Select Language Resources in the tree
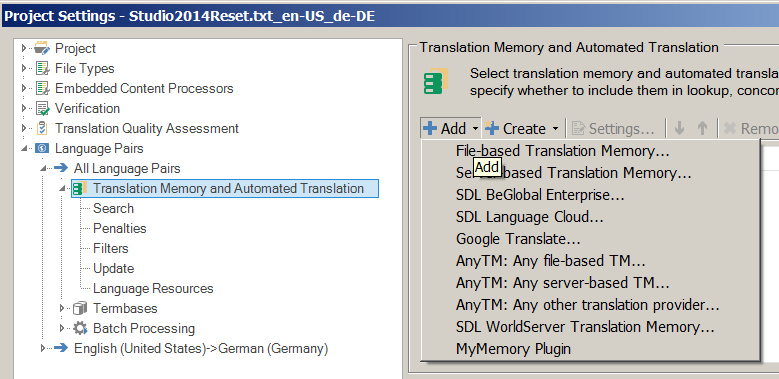Screen dimensions: 779x379 tap(153, 289)
